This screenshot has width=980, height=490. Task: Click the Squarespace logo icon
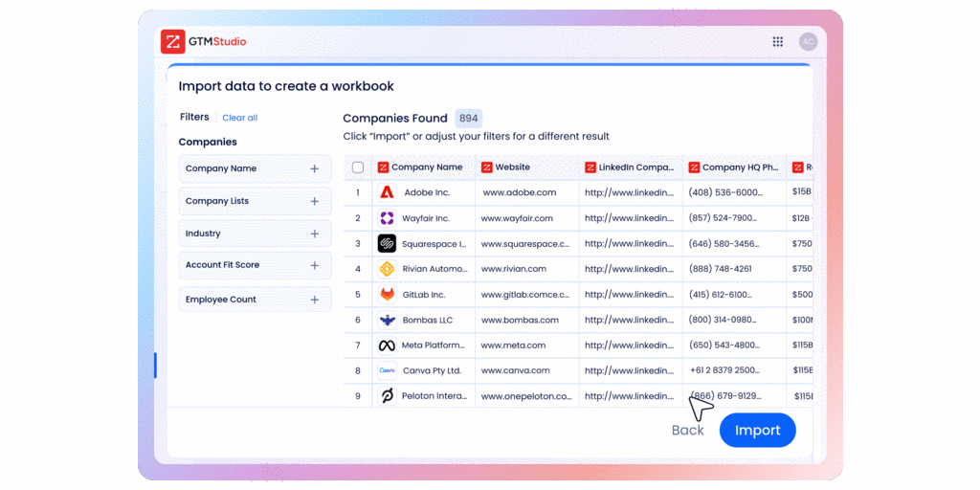387,244
